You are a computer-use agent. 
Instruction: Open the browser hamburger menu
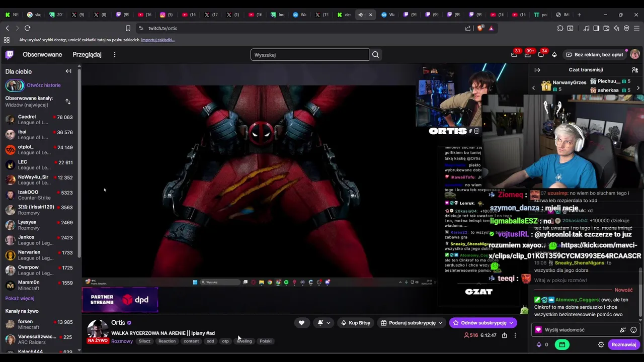(636, 28)
